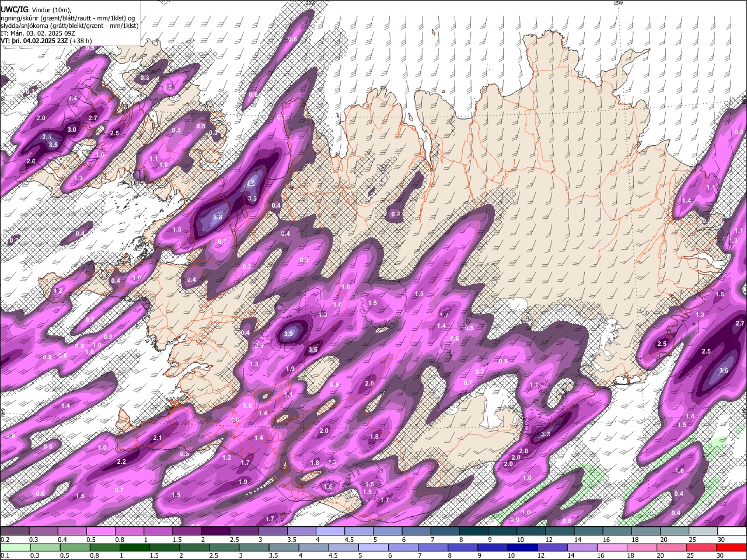Click the upper legend swatch between 0.2 and 0.3
This screenshot has height=560, width=747.
coord(15,531)
